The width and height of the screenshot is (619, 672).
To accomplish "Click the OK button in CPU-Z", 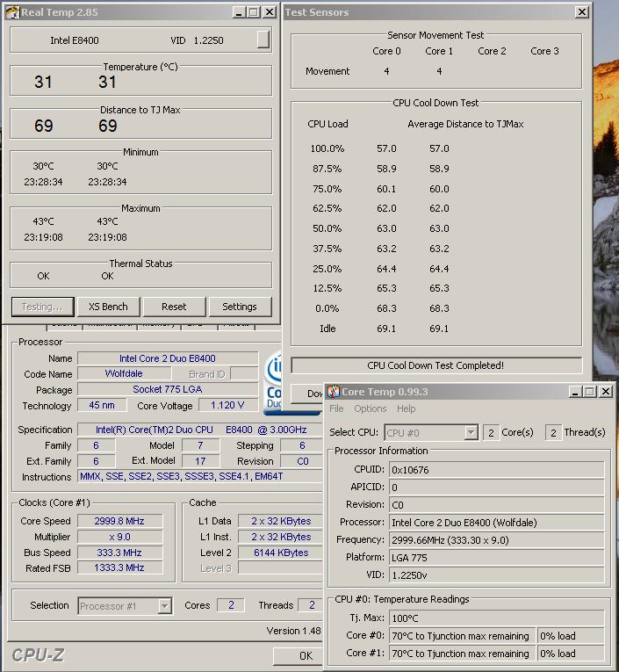I will [x=299, y=655].
